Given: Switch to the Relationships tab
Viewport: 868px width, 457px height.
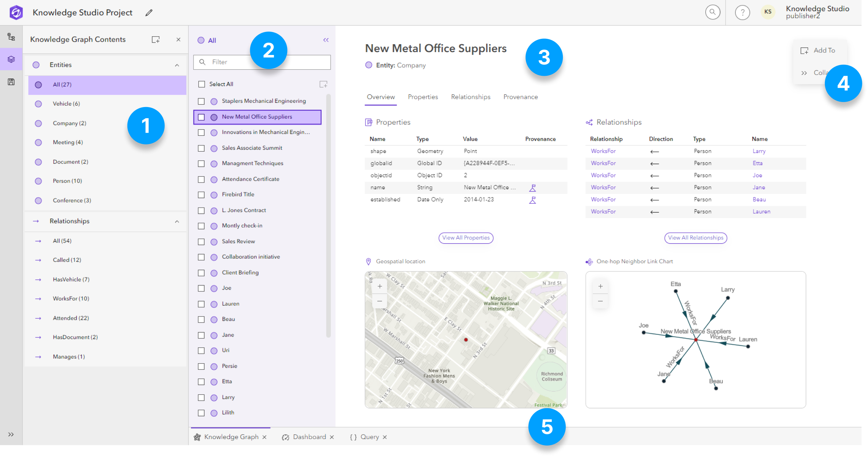Looking at the screenshot, I should (x=470, y=97).
